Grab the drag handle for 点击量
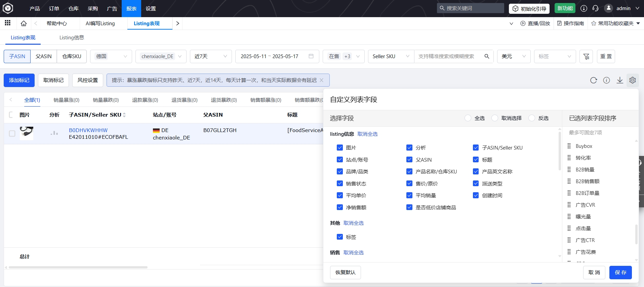 pos(569,228)
